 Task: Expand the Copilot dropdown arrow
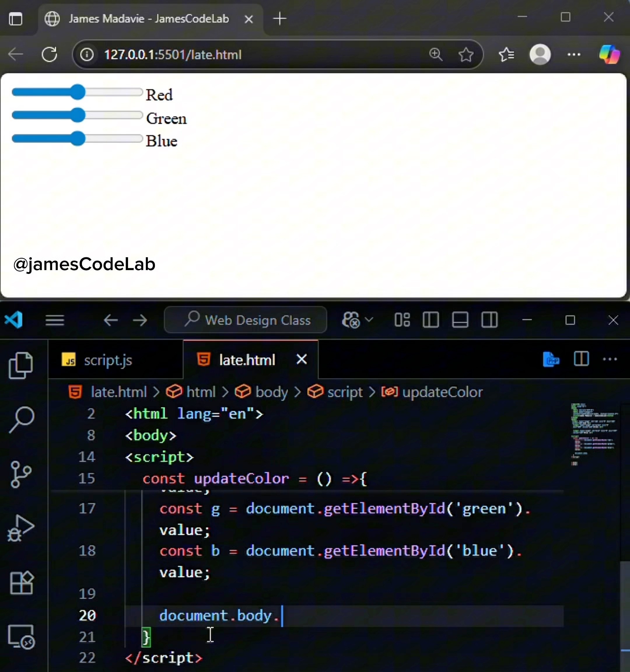coord(369,319)
